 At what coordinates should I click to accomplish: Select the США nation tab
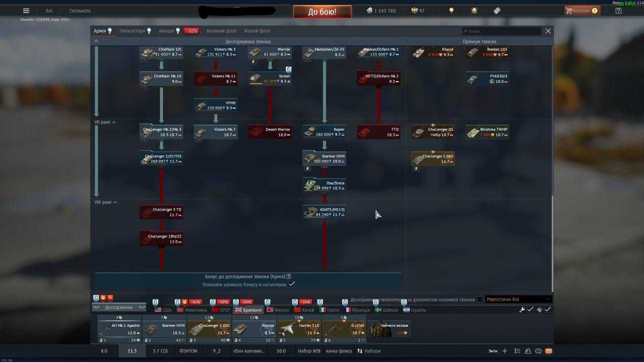coord(163,310)
